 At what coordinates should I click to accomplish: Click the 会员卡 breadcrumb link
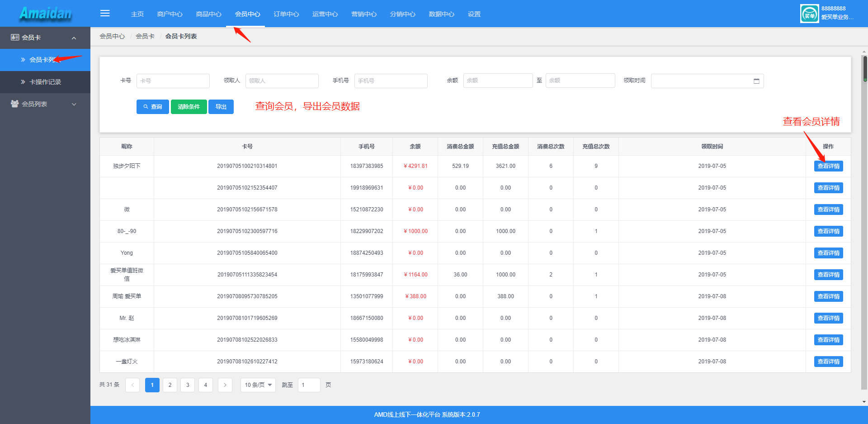pyautogui.click(x=145, y=36)
